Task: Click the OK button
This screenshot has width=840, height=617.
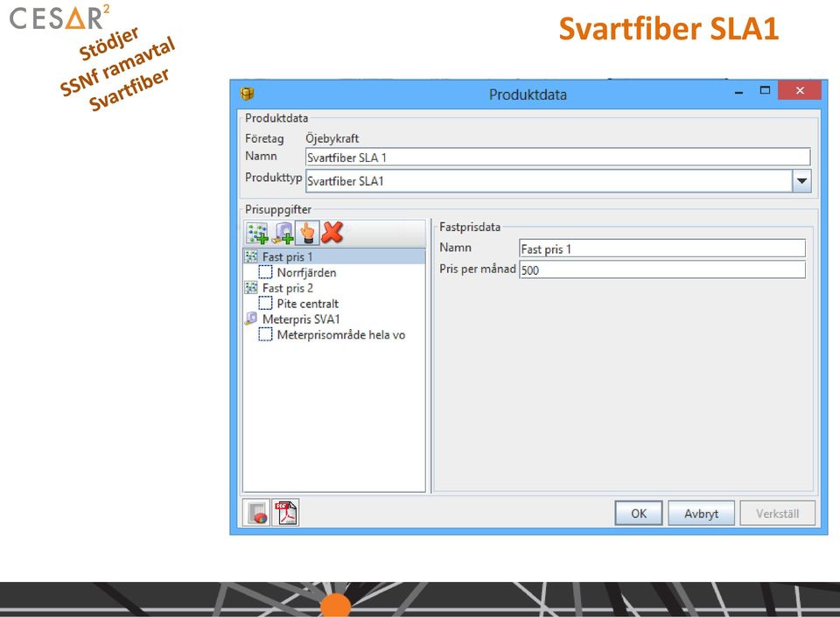Action: point(639,514)
